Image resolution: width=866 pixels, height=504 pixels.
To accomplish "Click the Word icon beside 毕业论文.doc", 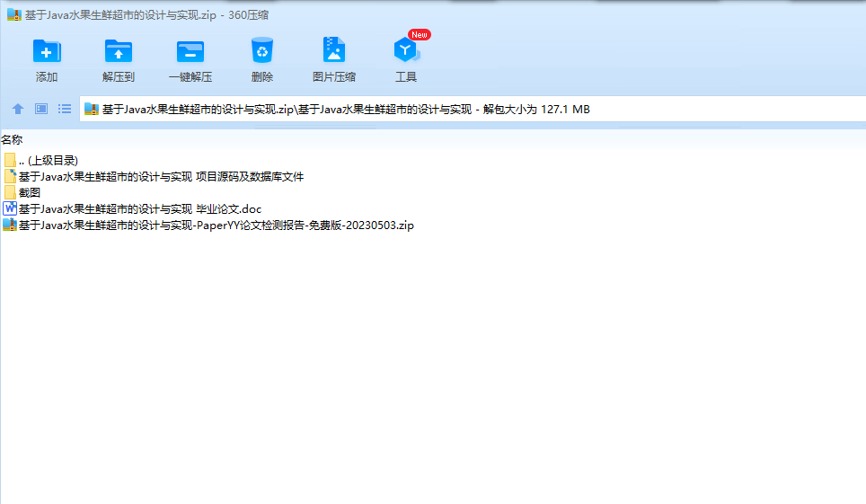I will [10, 208].
